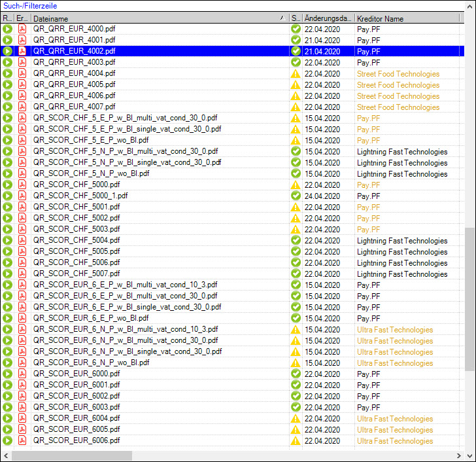Click yellow warning icon for QR_QRR_EUR_4004.pdf

(x=296, y=73)
